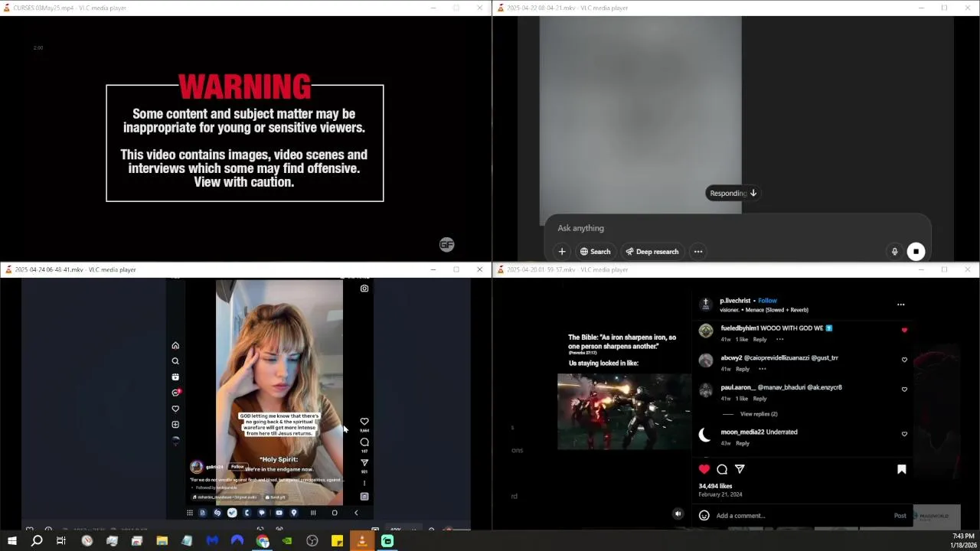Share the reel with the paper plane icon
This screenshot has height=551, width=980.
[364, 463]
